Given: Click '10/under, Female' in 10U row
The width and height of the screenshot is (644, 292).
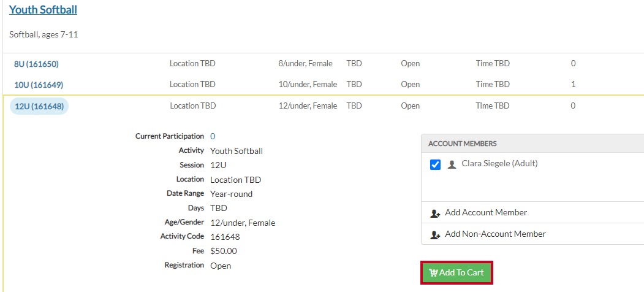Looking at the screenshot, I should pyautogui.click(x=308, y=84).
